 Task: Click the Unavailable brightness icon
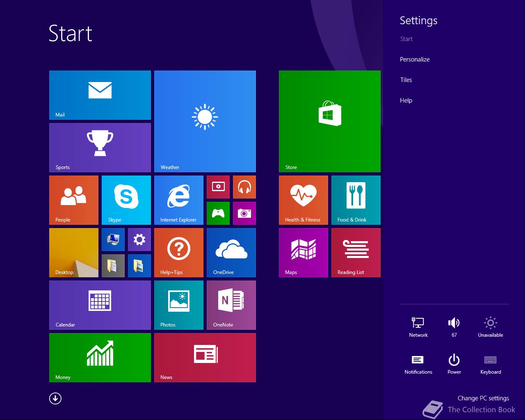pyautogui.click(x=491, y=327)
